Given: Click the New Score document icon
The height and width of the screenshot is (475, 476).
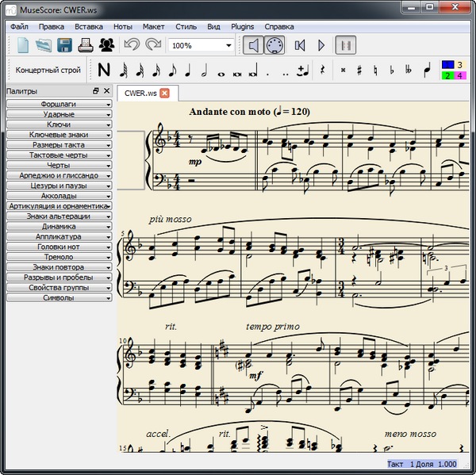Looking at the screenshot, I should (23, 45).
